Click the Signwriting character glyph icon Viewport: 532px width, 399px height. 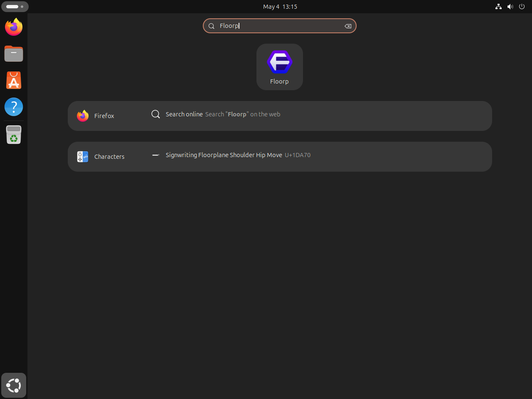point(155,155)
